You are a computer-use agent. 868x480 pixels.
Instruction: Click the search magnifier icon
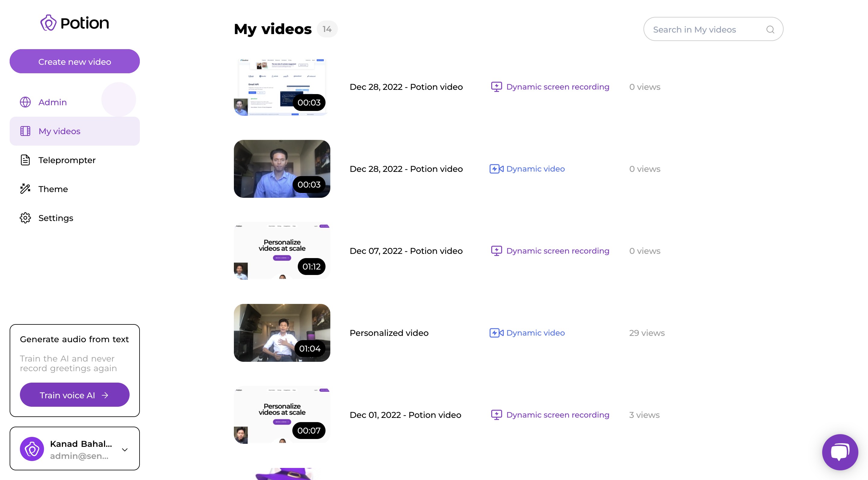pyautogui.click(x=770, y=29)
